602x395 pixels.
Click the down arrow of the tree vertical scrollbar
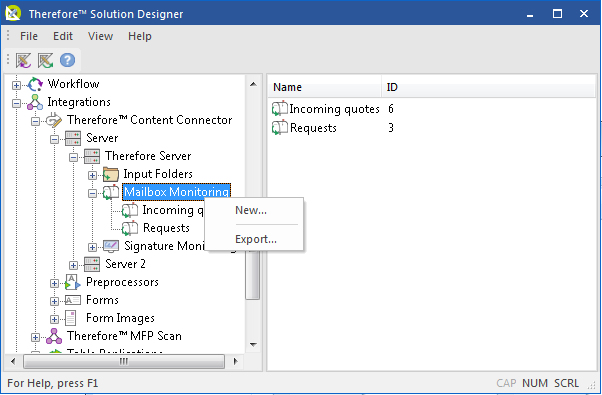pyautogui.click(x=253, y=344)
